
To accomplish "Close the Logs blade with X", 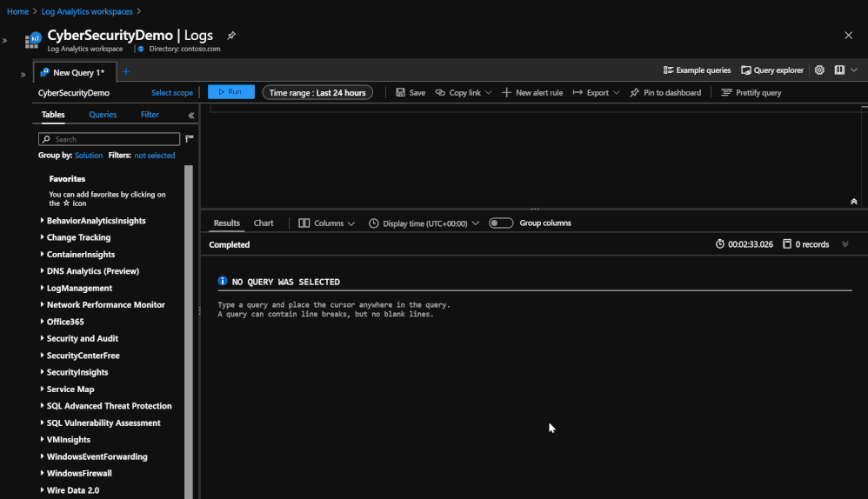I will pos(848,36).
